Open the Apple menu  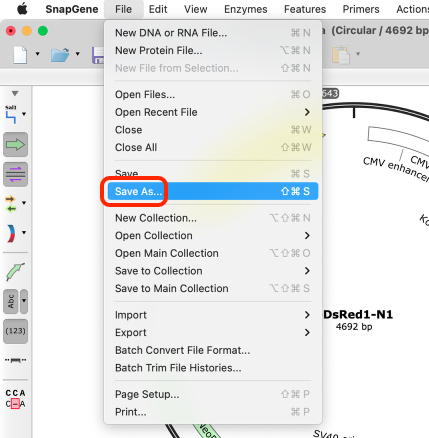[22, 9]
